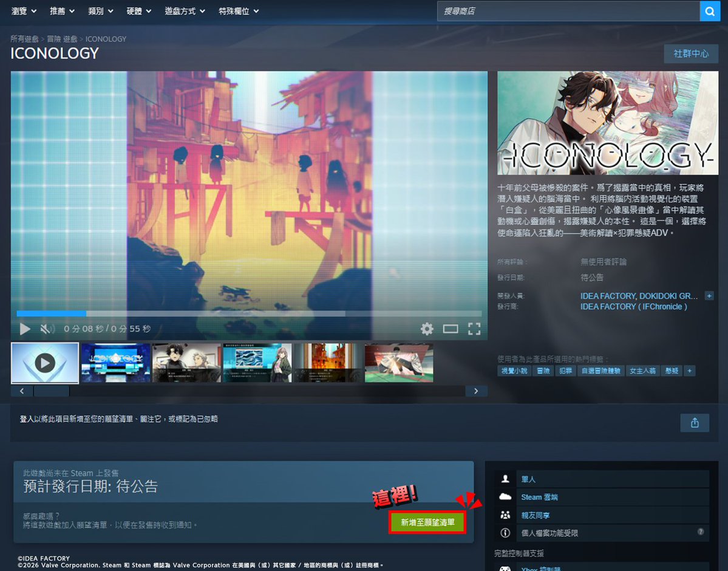Screen dimensions: 728x571
Task: Click 冒險 遊戲 breadcrumb link
Action: coord(62,39)
